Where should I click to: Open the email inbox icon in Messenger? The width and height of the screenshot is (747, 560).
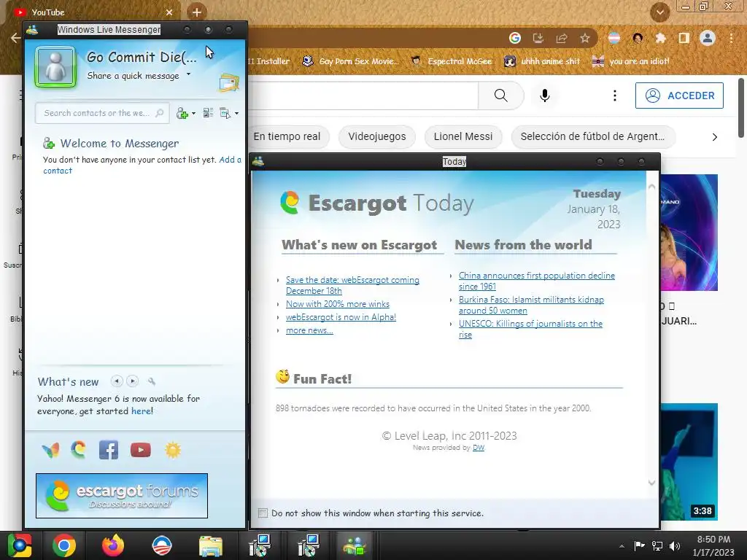228,83
